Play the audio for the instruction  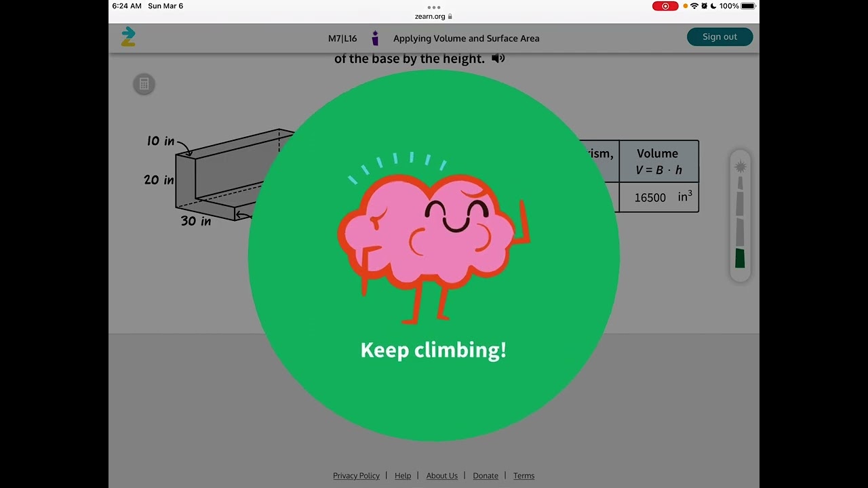[x=498, y=58]
